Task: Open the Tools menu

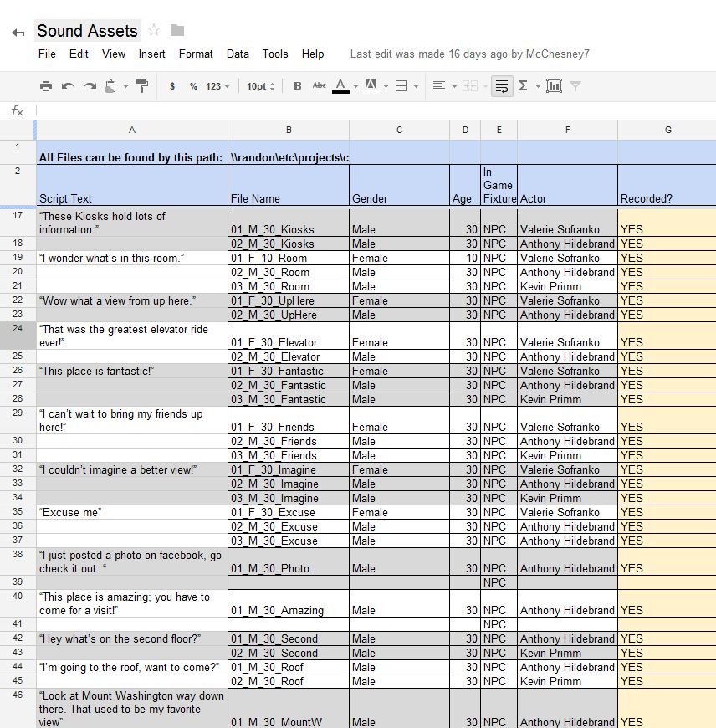Action: 275,54
